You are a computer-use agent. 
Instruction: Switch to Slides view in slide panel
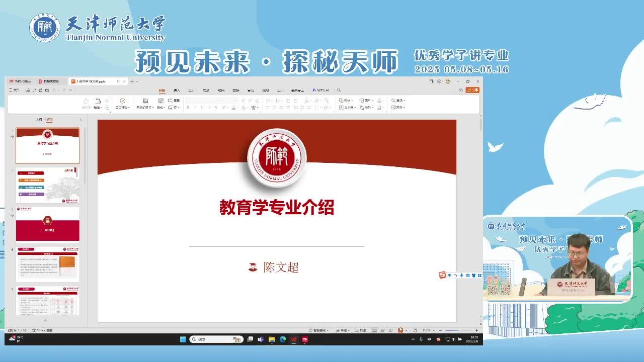tap(49, 120)
